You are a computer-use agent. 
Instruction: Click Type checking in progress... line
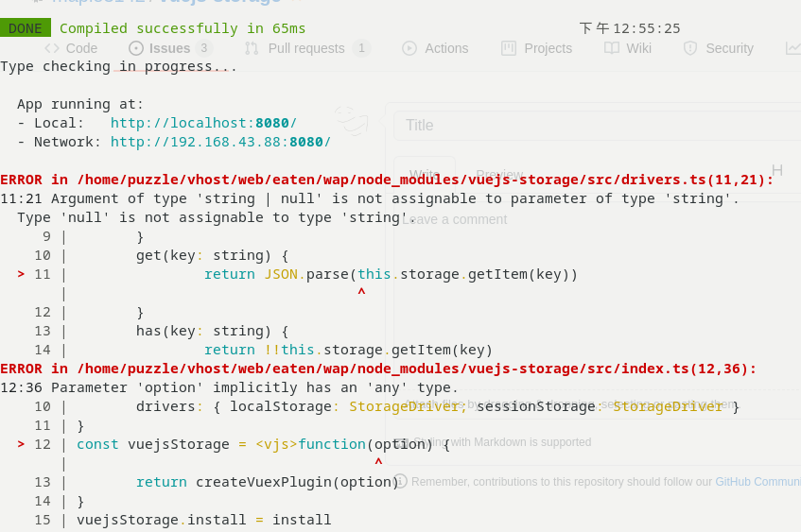pos(118,66)
